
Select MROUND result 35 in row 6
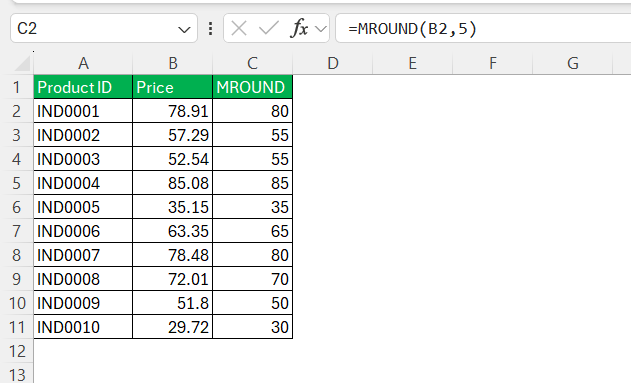tap(252, 207)
